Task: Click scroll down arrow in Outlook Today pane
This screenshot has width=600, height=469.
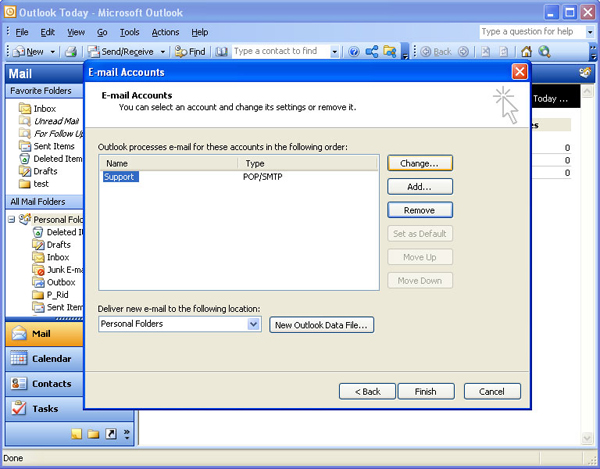Action: 587,438
